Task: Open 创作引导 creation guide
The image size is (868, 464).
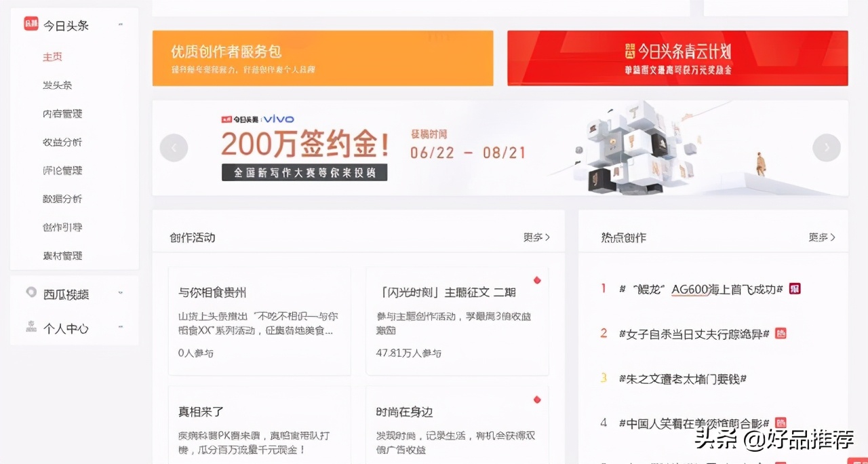Action: (62, 227)
